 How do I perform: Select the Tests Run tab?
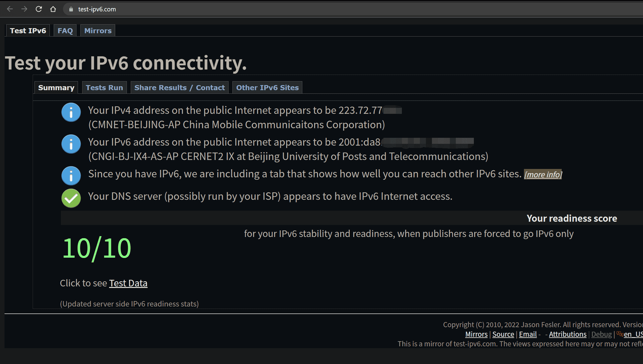104,88
